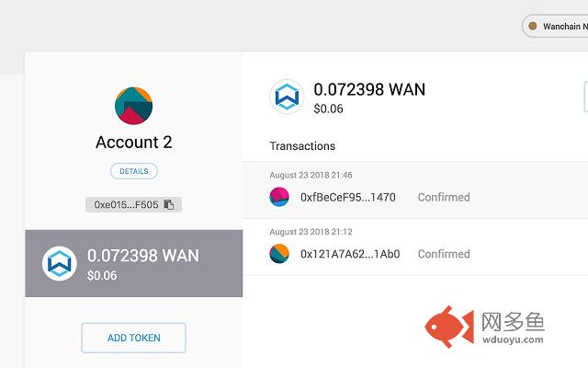Open the Wanchain network dropdown
Screen dimensions: 588x368
[x=555, y=26]
